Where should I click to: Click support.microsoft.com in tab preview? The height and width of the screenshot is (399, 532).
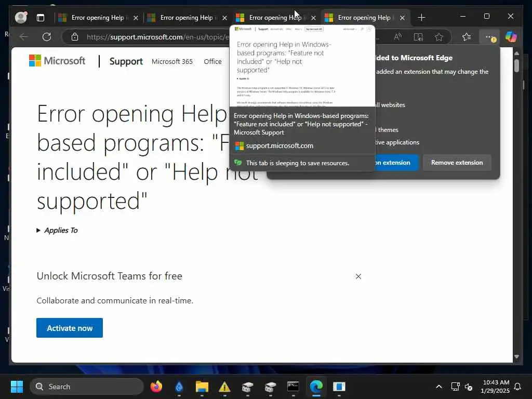279,145
